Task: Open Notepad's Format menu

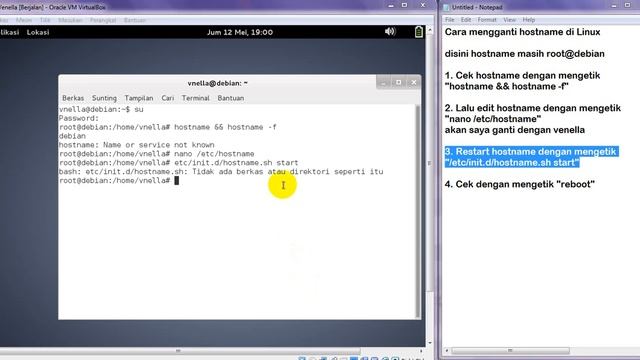Action: [x=487, y=20]
